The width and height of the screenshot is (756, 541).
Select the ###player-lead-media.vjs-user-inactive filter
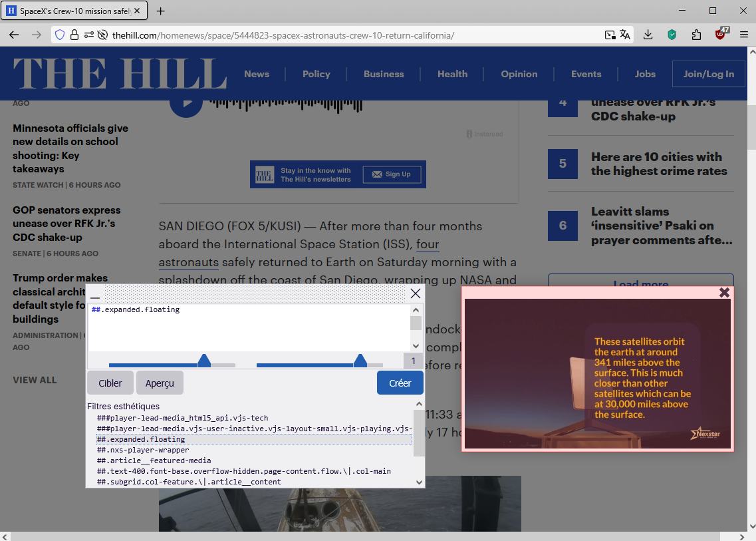[255, 429]
